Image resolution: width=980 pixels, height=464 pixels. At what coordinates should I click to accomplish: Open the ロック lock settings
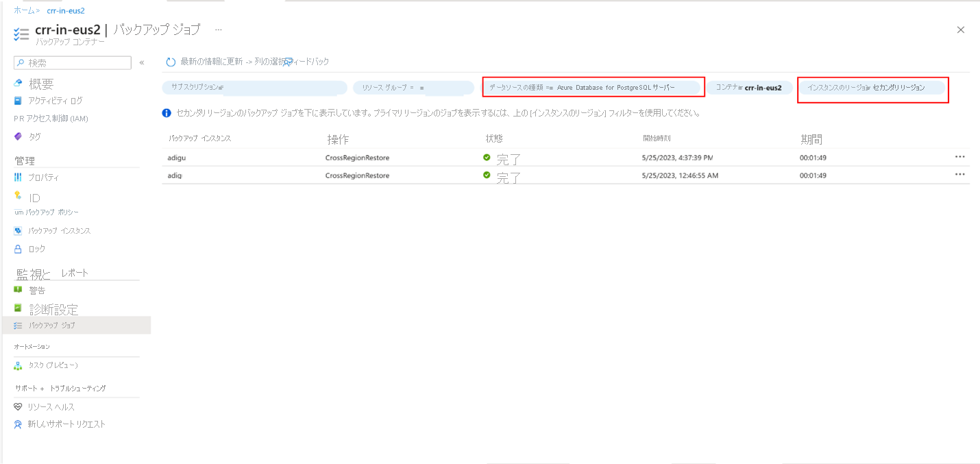click(x=36, y=249)
